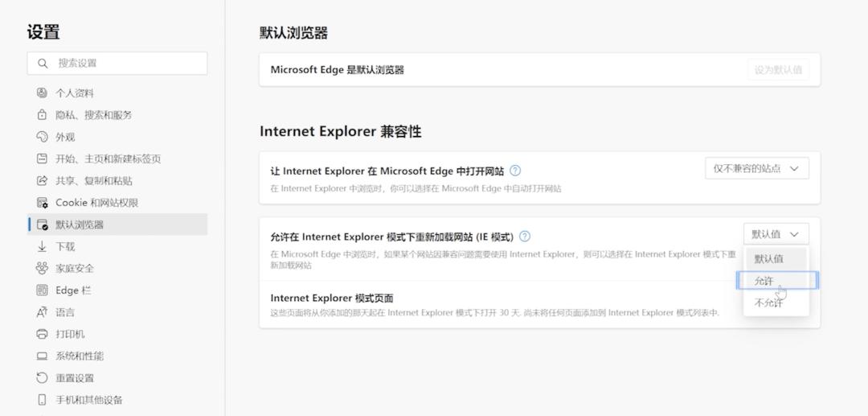Click chevron of 仅不兼容的站点 dropdown
This screenshot has height=416, width=868.
pyautogui.click(x=794, y=168)
